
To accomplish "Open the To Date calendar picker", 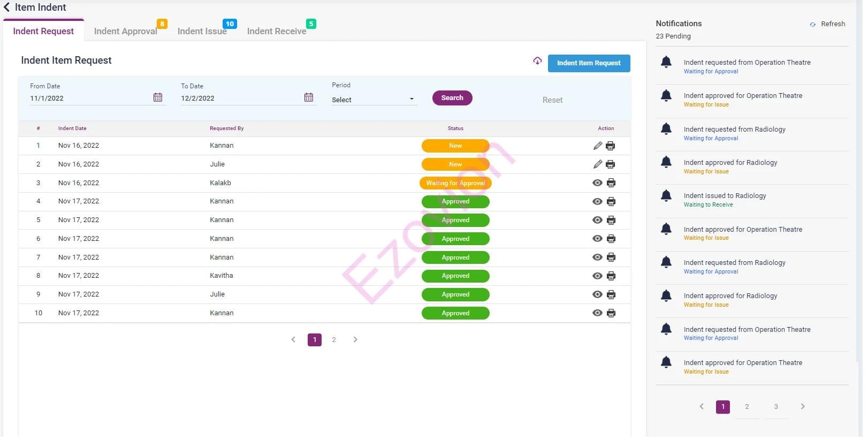I will [x=309, y=97].
